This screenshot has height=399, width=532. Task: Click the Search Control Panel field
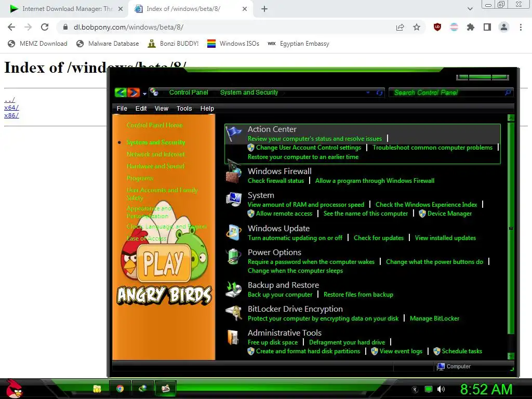click(451, 92)
